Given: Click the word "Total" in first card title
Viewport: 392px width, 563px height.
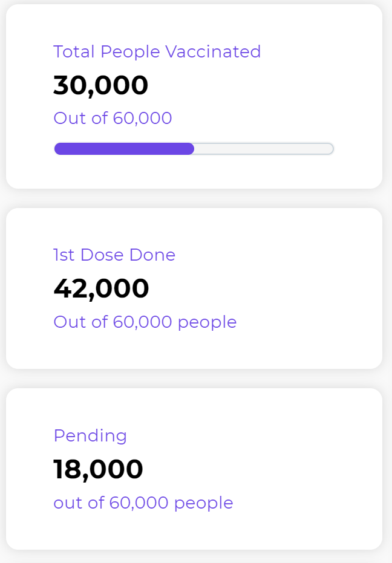Looking at the screenshot, I should click(x=74, y=52).
